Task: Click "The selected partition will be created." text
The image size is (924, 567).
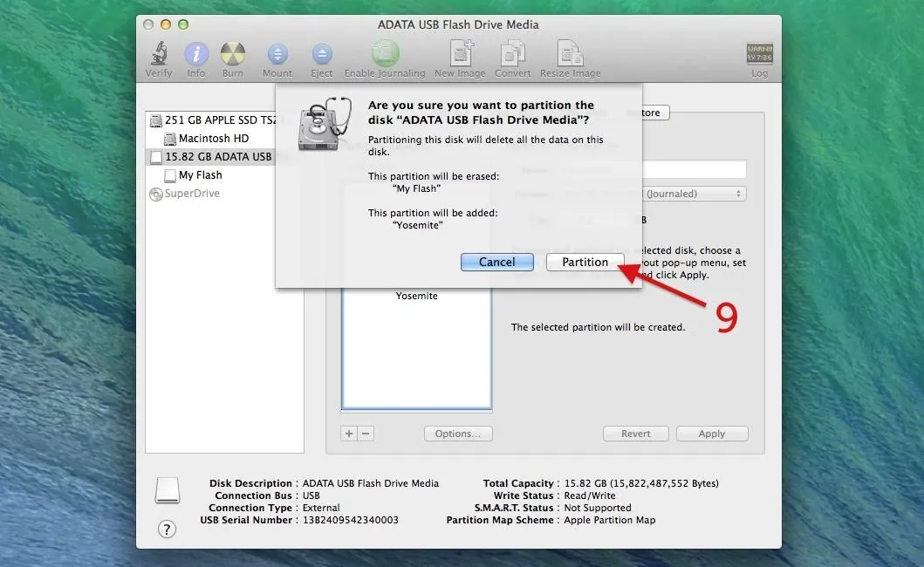Action: [x=598, y=328]
